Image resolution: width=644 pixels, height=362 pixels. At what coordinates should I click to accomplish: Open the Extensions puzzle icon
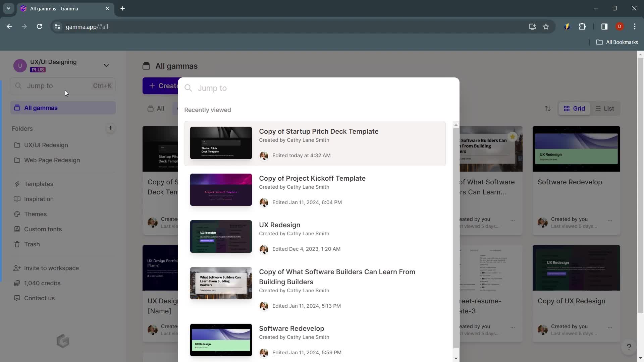(582, 26)
